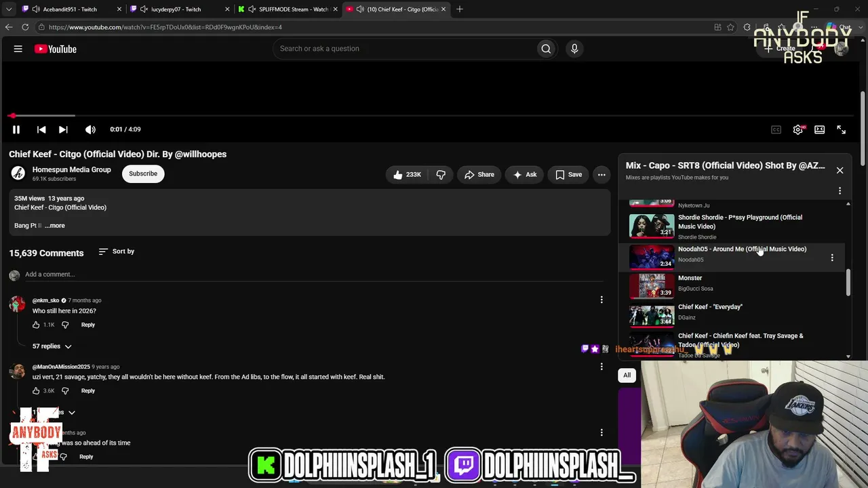Go to YouTube home via logo
The image size is (868, 488).
[56, 49]
